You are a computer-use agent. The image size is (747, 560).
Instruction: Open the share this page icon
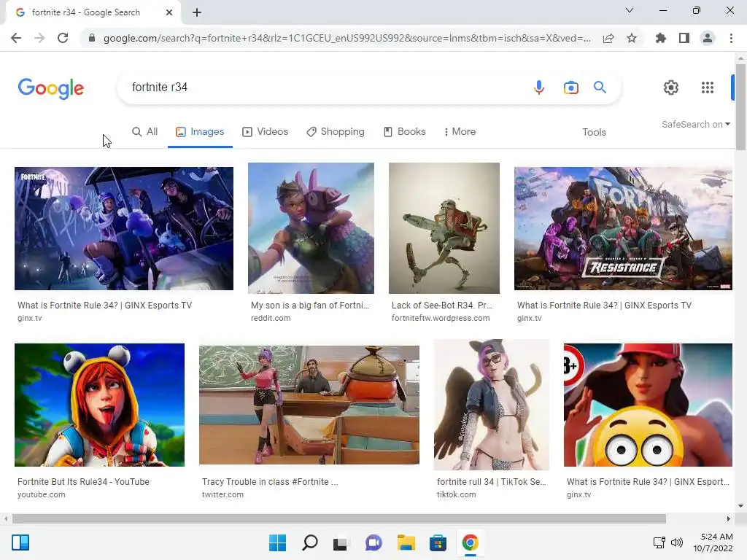click(x=608, y=38)
